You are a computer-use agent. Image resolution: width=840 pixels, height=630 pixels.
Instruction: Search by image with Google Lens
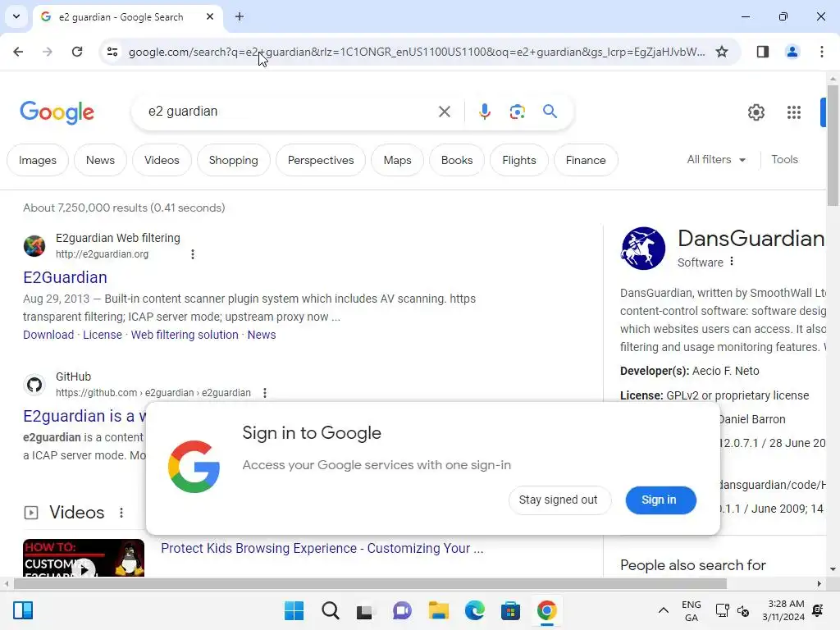pyautogui.click(x=517, y=112)
